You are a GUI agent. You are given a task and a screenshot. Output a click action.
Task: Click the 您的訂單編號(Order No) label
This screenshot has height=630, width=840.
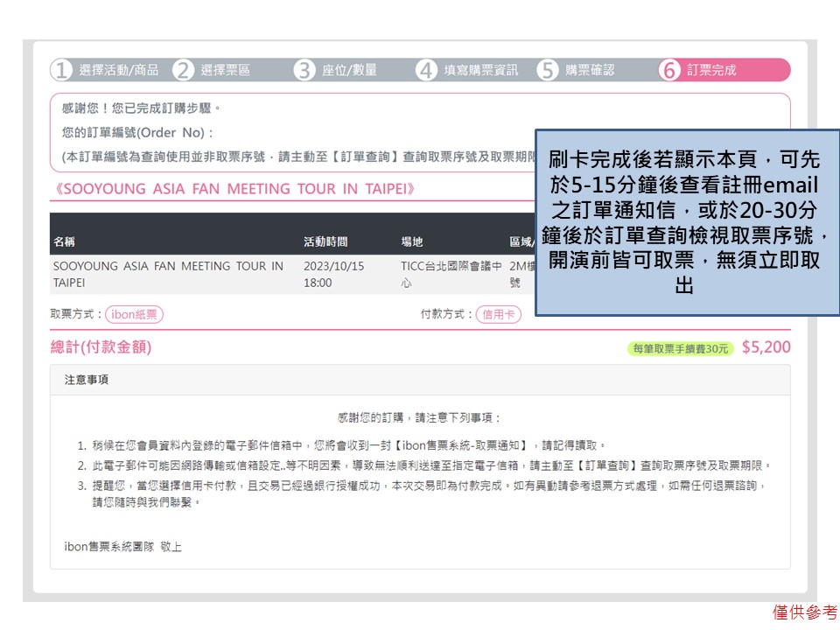pyautogui.click(x=137, y=132)
